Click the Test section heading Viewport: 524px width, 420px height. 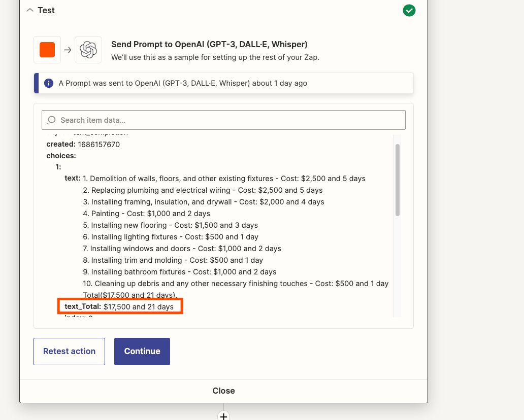(x=46, y=10)
